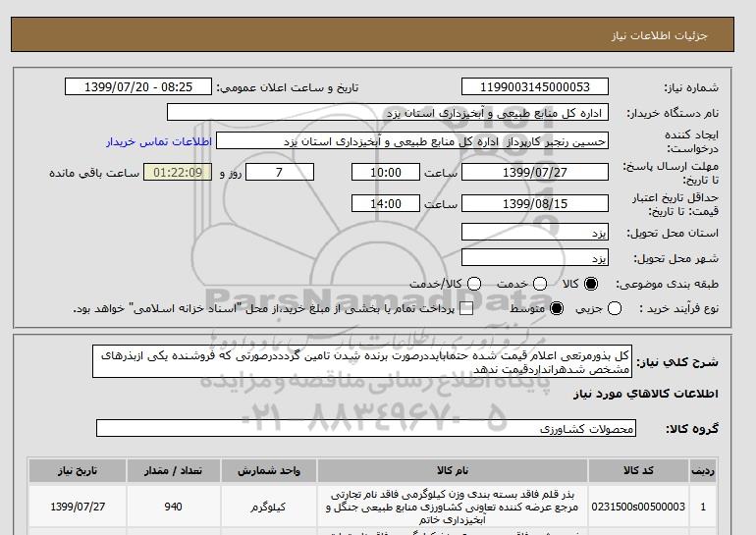This screenshot has height=535, width=756.
Task: Choose the متوسط purchase process option
Action: [x=557, y=308]
